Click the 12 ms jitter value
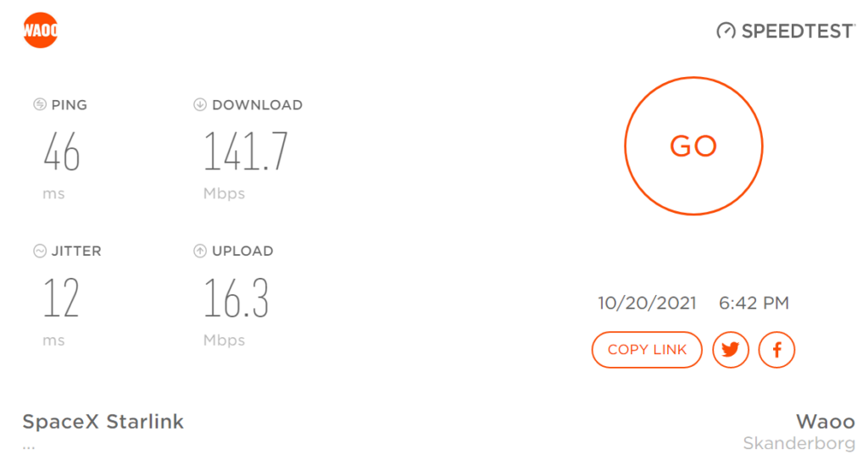Image resolution: width=868 pixels, height=461 pixels. [x=61, y=297]
